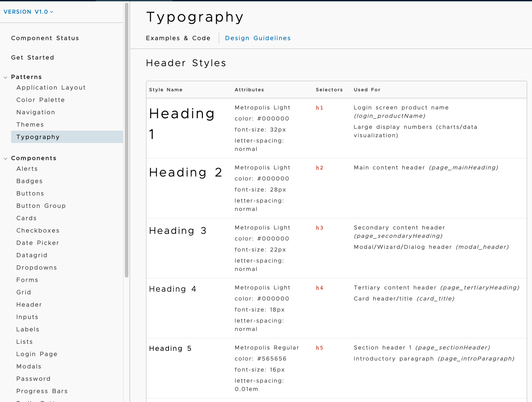Viewport: 532px width, 402px height.
Task: Click the h5 selector code
Action: 320,348
